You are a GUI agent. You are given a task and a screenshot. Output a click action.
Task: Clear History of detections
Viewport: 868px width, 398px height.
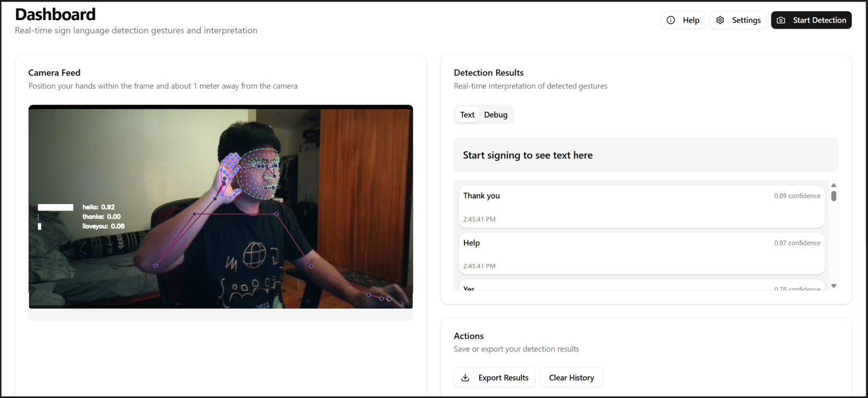tap(571, 377)
